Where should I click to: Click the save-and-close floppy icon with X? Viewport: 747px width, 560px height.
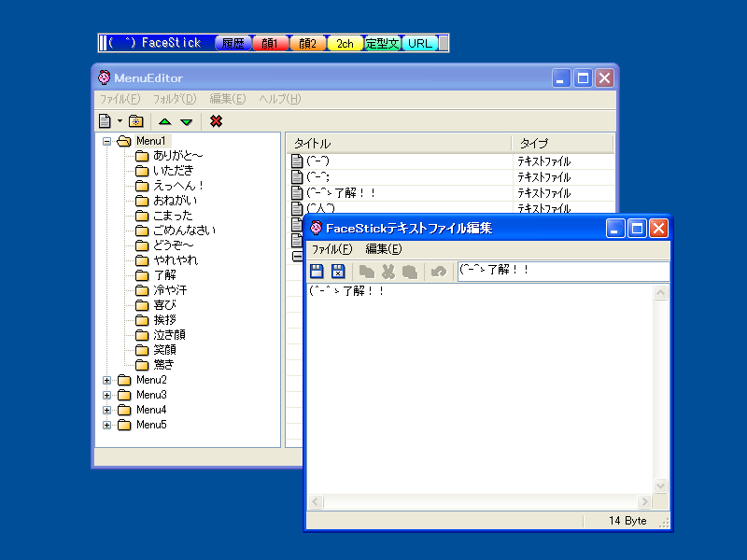click(x=338, y=271)
